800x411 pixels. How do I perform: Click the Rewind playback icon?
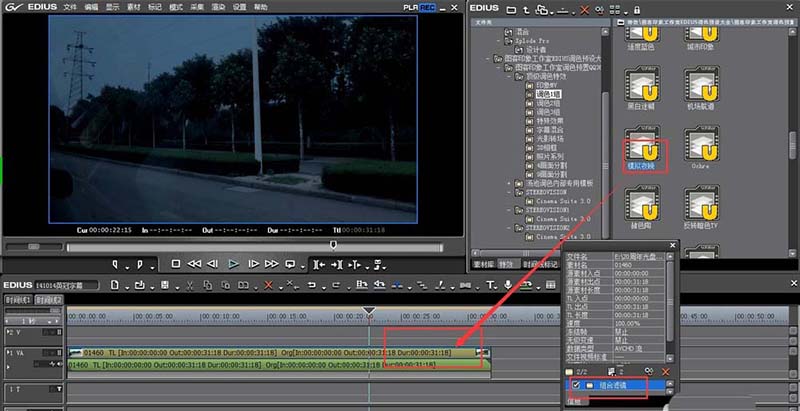click(194, 264)
